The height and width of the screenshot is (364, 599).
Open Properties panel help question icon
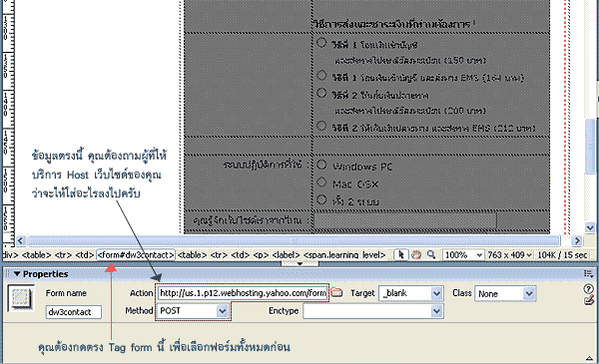[588, 288]
